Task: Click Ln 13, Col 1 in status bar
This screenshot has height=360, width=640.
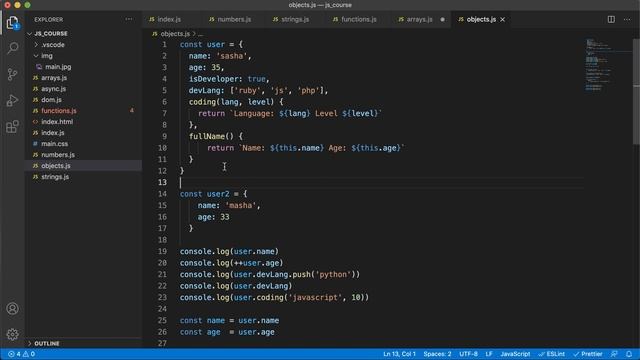Action: click(x=399, y=354)
